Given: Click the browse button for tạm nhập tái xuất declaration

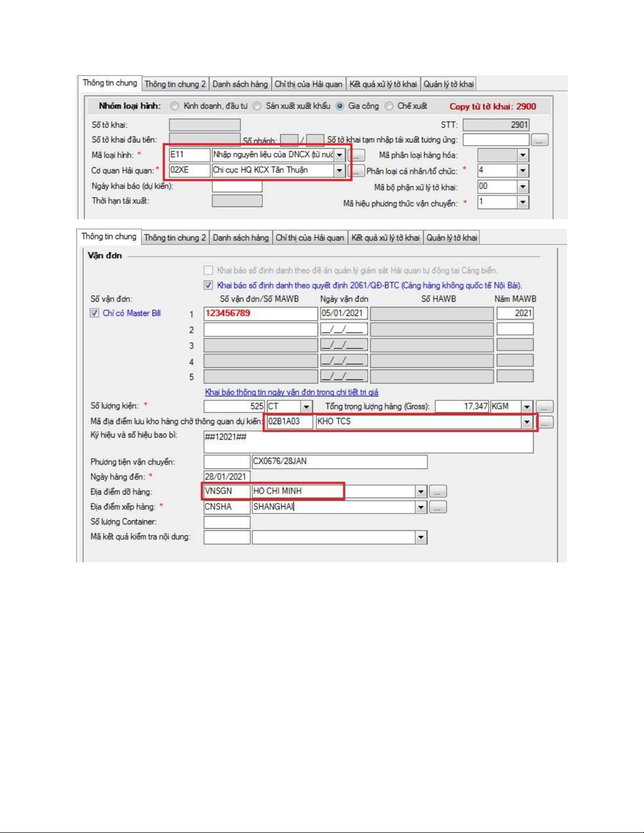Looking at the screenshot, I should pos(539,140).
